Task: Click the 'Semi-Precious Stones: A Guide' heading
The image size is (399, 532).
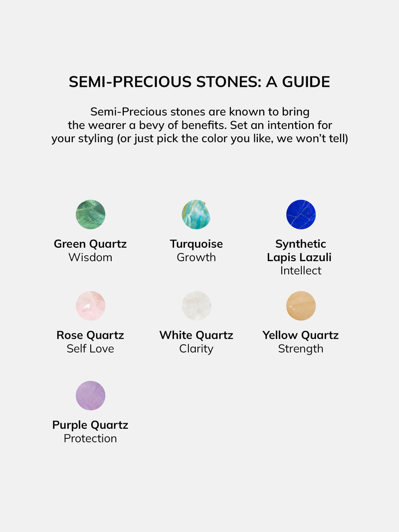Action: pyautogui.click(x=199, y=82)
